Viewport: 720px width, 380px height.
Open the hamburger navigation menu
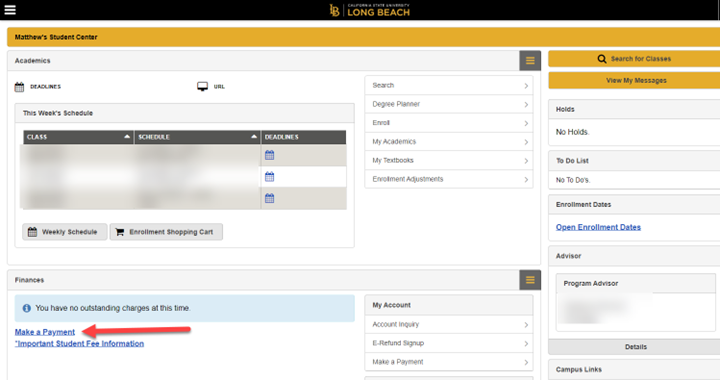(10, 10)
